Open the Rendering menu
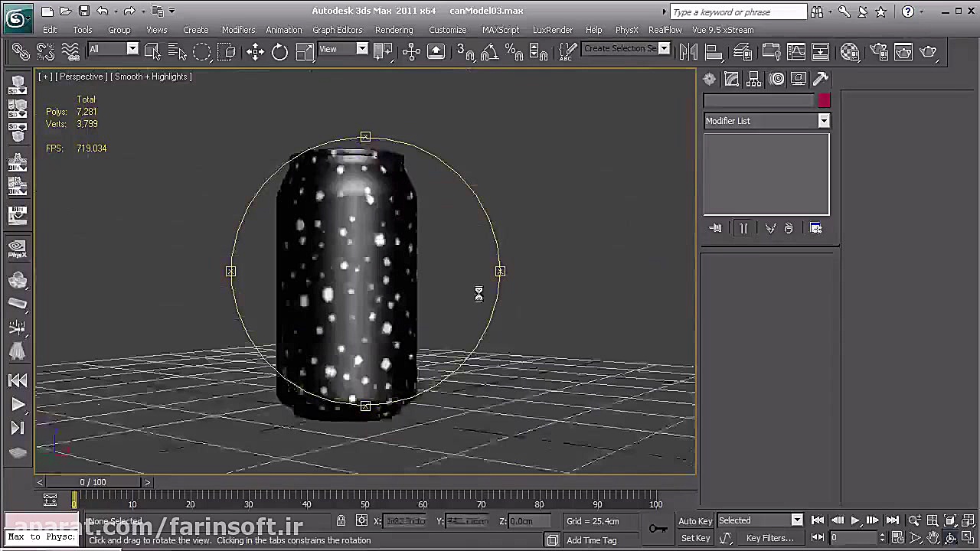Image resolution: width=980 pixels, height=551 pixels. click(394, 30)
